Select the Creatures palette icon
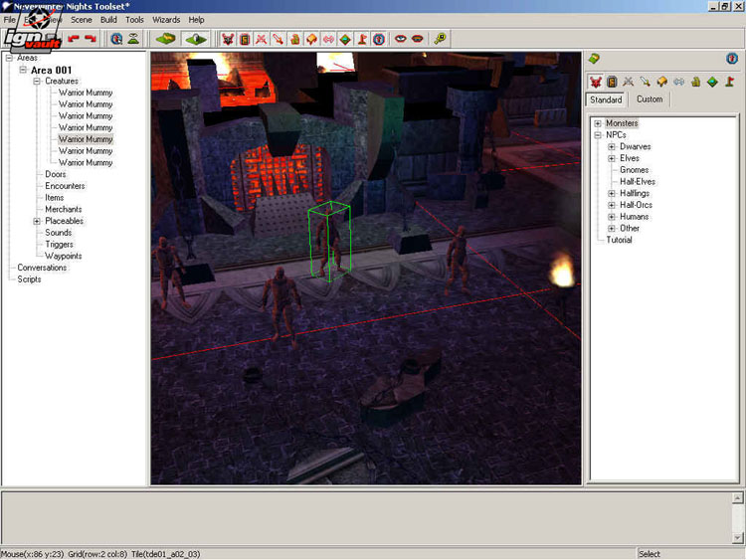746x560 pixels. click(595, 82)
